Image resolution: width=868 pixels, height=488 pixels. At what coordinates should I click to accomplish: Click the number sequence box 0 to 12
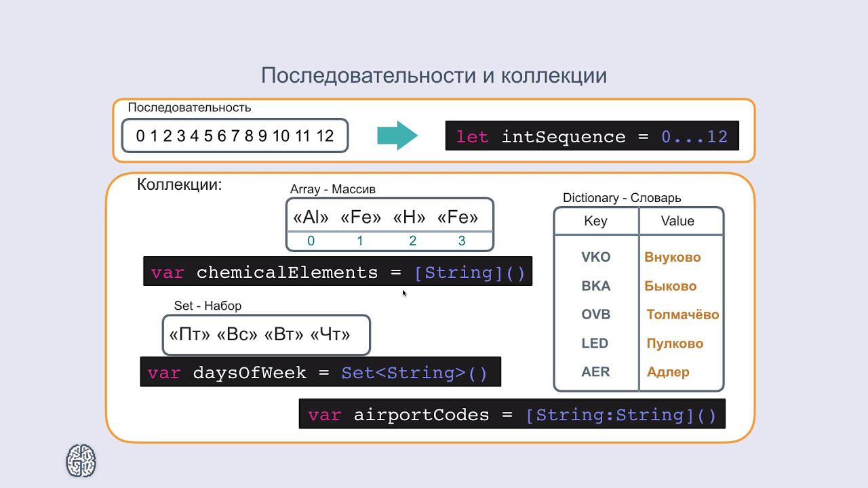click(235, 136)
